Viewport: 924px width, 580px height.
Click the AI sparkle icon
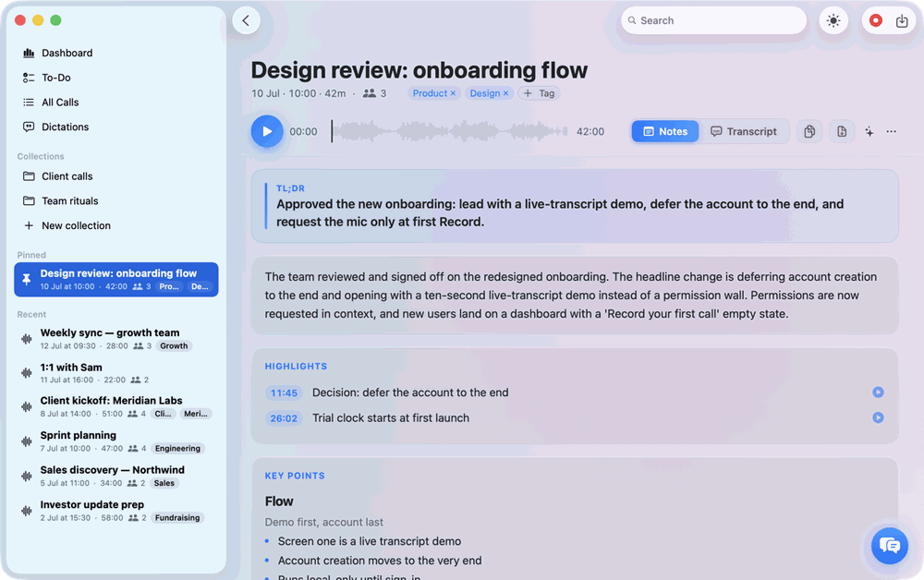point(869,132)
